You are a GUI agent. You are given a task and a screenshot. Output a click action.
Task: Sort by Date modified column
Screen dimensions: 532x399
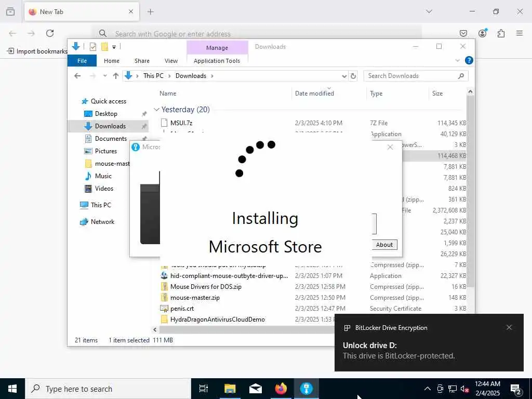[314, 94]
